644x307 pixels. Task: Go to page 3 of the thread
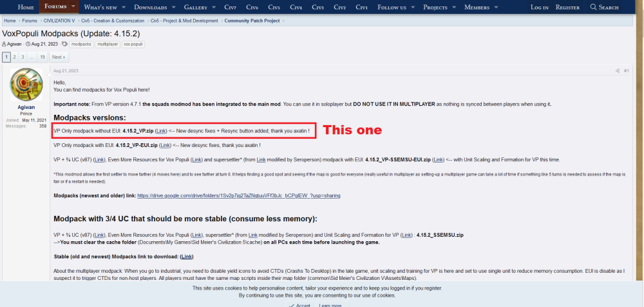(23, 57)
